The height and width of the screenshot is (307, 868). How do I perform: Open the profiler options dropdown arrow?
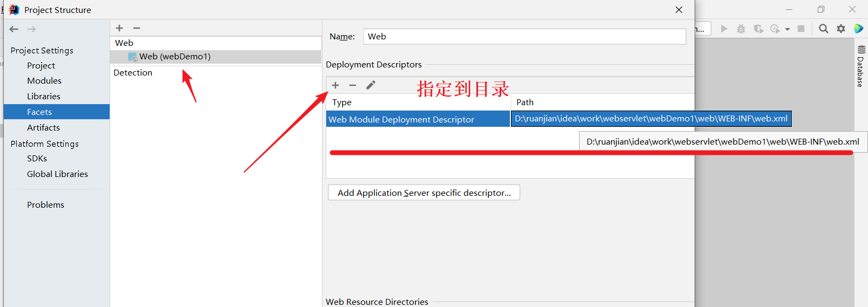tap(788, 29)
